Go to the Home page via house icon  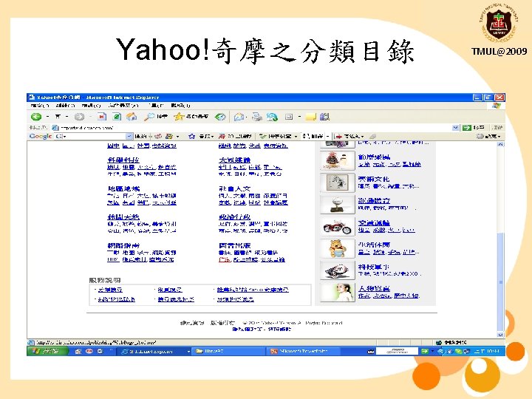132,117
